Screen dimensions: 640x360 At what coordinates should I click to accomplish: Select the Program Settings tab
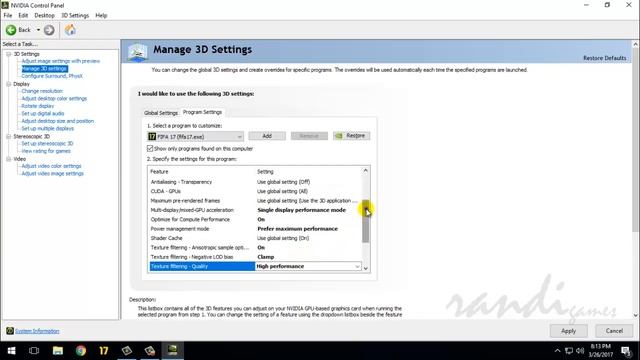pos(202,112)
